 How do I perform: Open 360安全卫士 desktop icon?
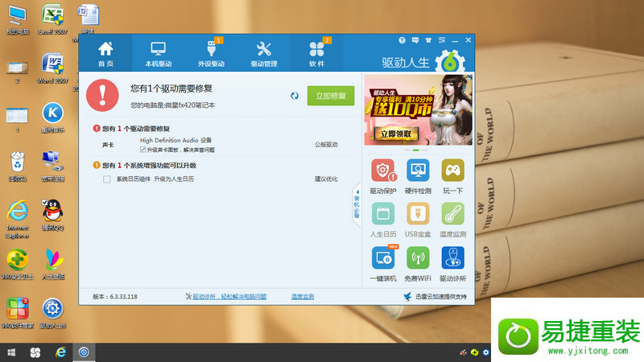pyautogui.click(x=17, y=264)
